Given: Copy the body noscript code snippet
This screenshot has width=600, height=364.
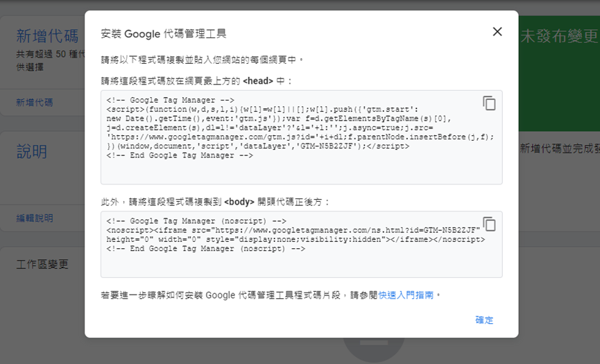Looking at the screenshot, I should point(489,224).
